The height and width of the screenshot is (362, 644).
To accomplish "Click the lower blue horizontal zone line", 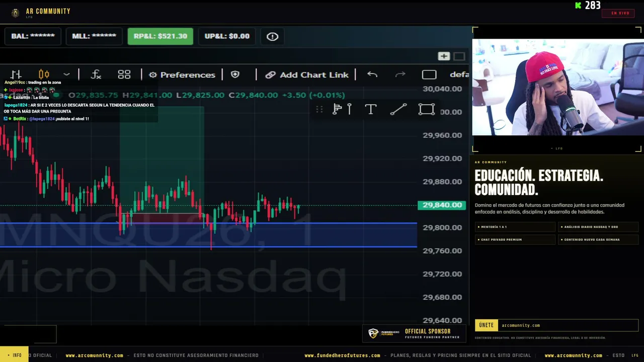I will [x=208, y=246].
